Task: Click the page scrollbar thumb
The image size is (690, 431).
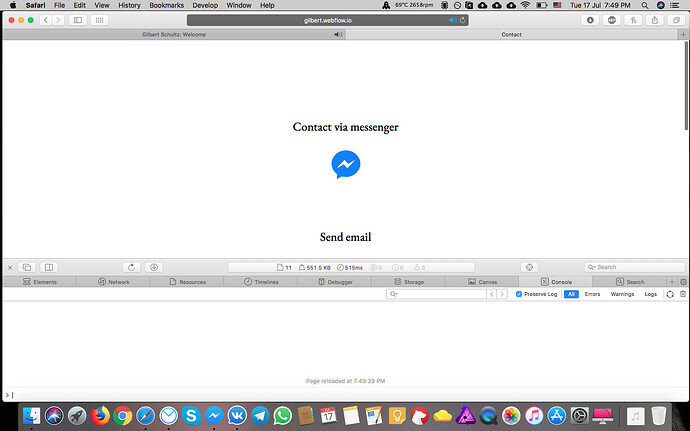Action: click(x=686, y=86)
